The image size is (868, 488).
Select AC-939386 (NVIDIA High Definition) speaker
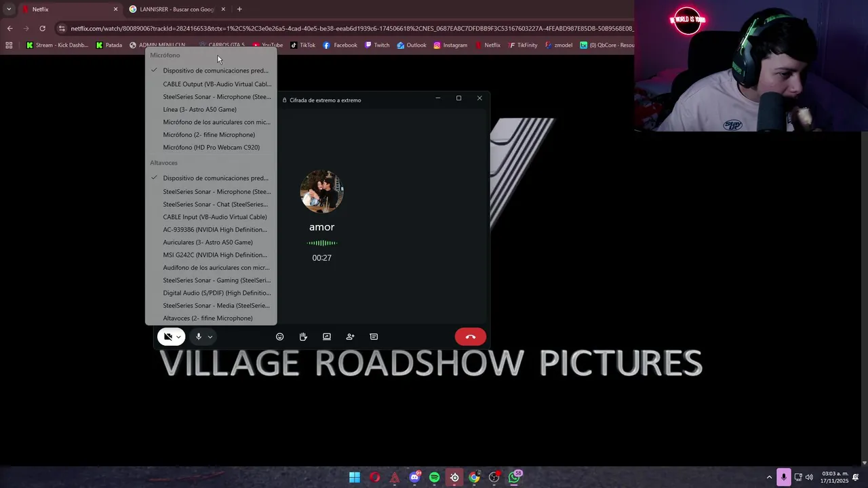pos(211,230)
